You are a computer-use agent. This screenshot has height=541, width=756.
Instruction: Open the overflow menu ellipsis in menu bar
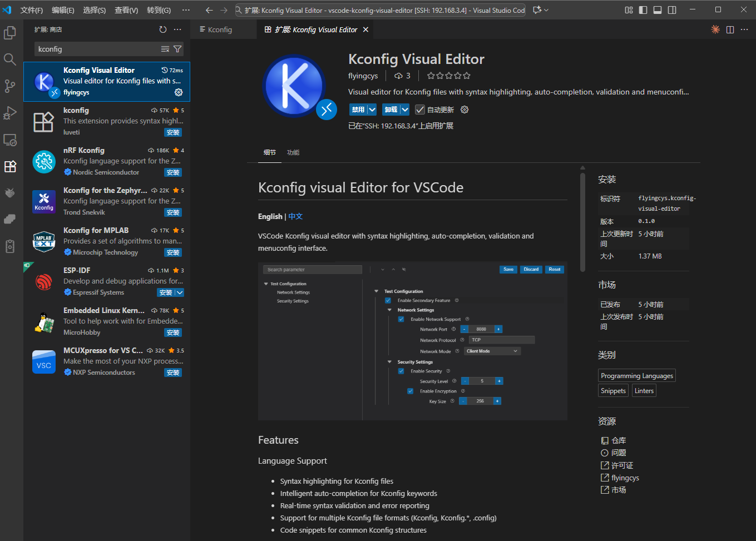pos(186,10)
